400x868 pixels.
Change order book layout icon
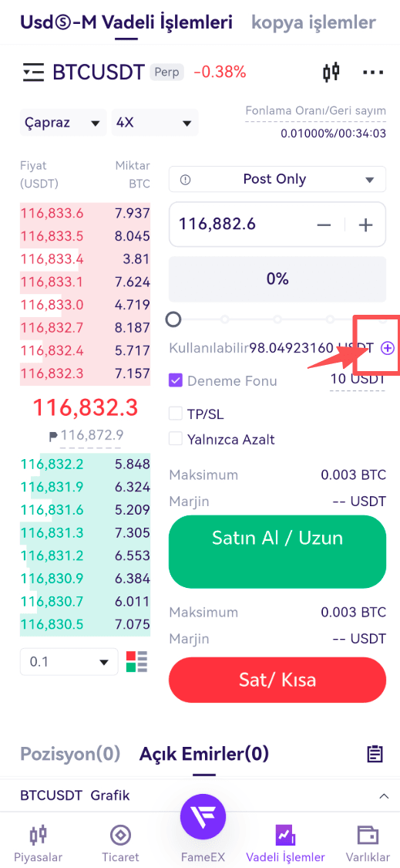[x=136, y=661]
